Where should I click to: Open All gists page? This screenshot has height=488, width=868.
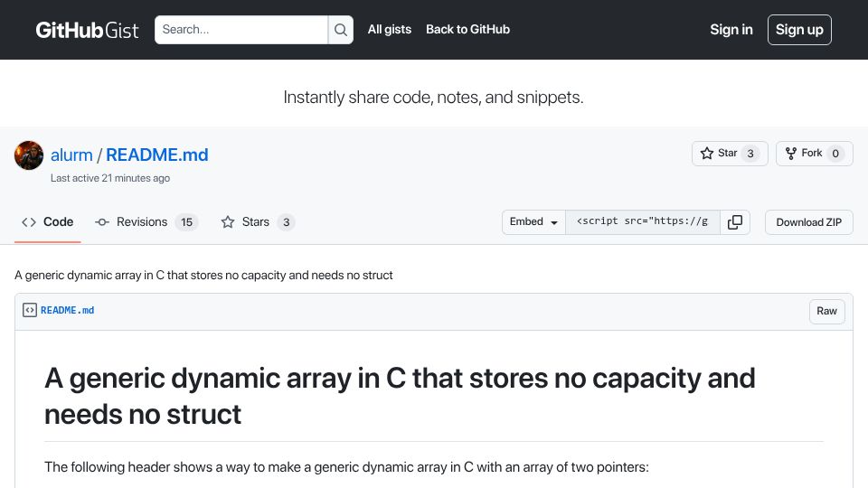pyautogui.click(x=389, y=29)
